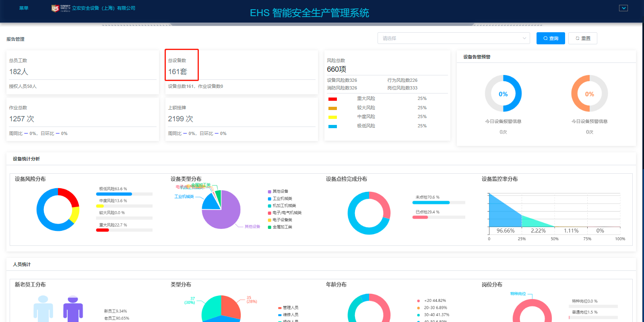644x322 pixels.
Task: Click the 未点检70.6 % progress bar
Action: click(439, 202)
